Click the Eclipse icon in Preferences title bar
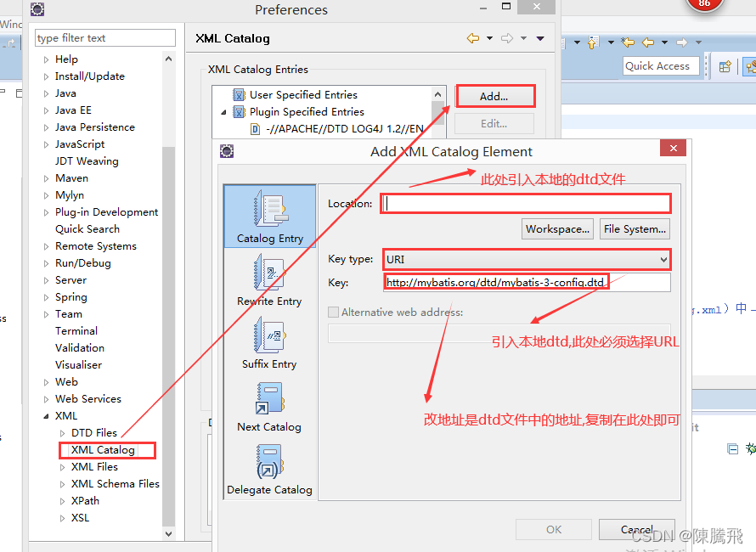This screenshot has width=756, height=552. tap(37, 8)
